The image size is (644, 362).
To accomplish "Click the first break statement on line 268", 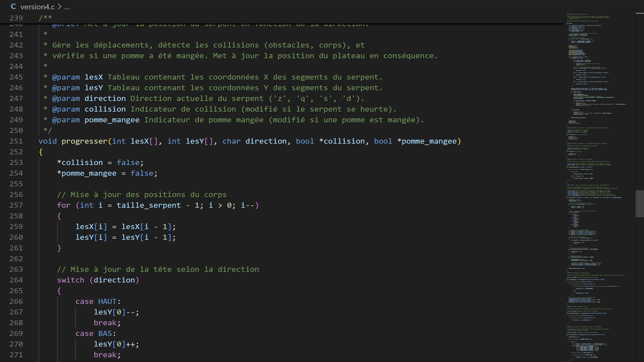I will 105,323.
